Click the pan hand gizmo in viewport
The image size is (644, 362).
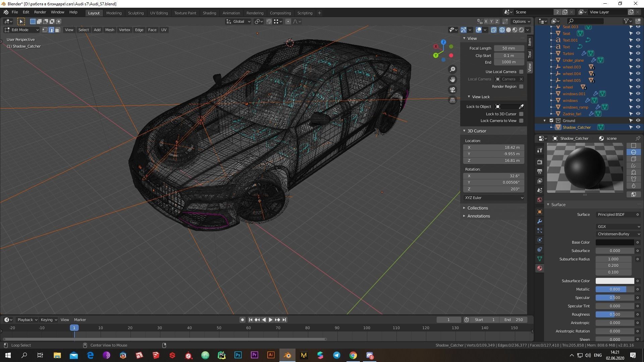[x=452, y=79]
